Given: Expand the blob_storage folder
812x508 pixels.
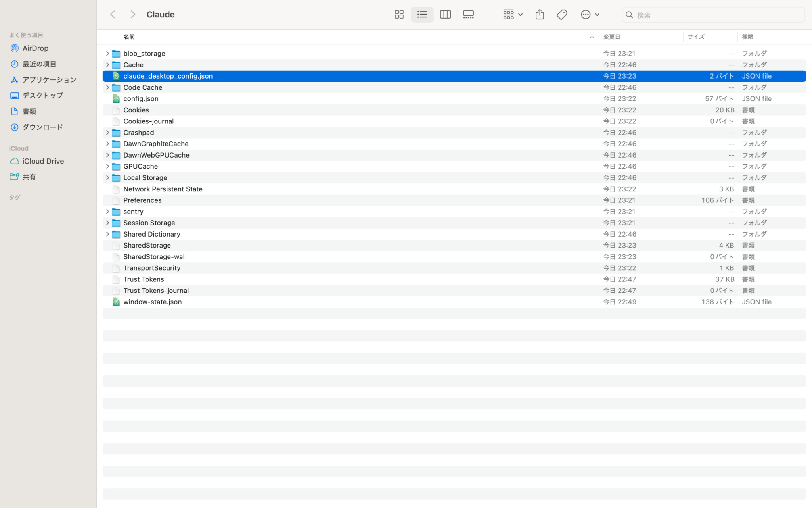Looking at the screenshot, I should [107, 53].
